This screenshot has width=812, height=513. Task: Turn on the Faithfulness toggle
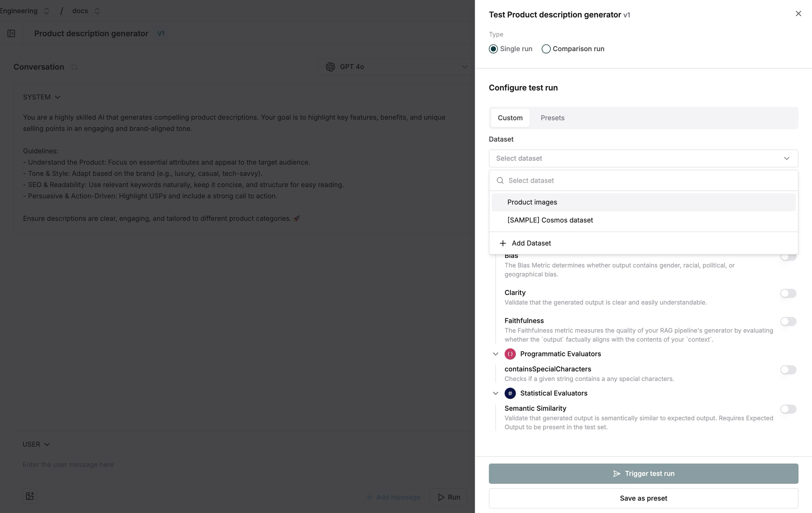pyautogui.click(x=788, y=321)
